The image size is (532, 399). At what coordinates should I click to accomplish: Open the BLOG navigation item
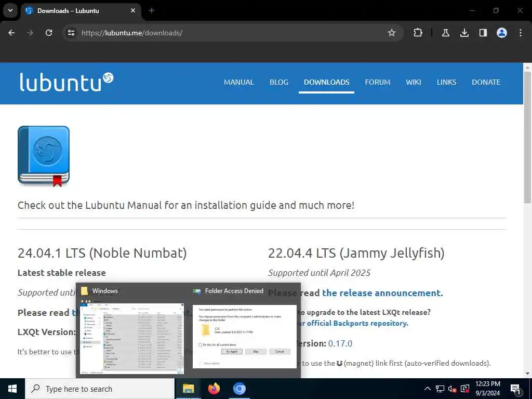(x=279, y=82)
